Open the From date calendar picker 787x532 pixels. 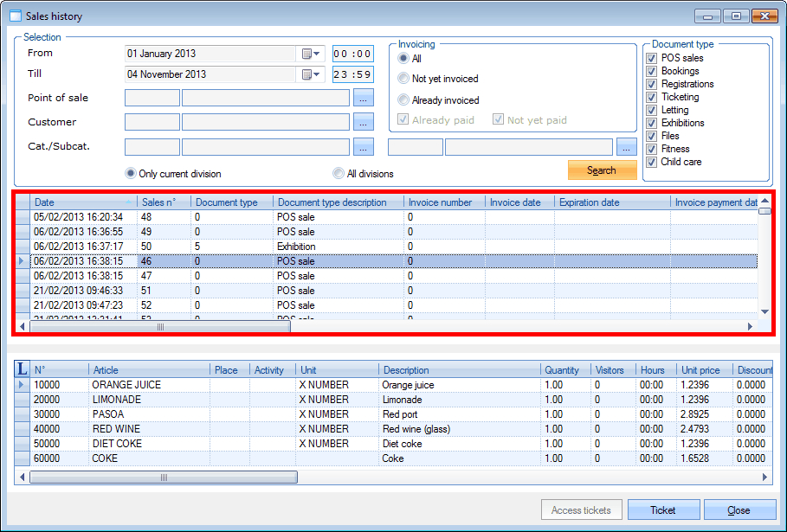(x=311, y=54)
